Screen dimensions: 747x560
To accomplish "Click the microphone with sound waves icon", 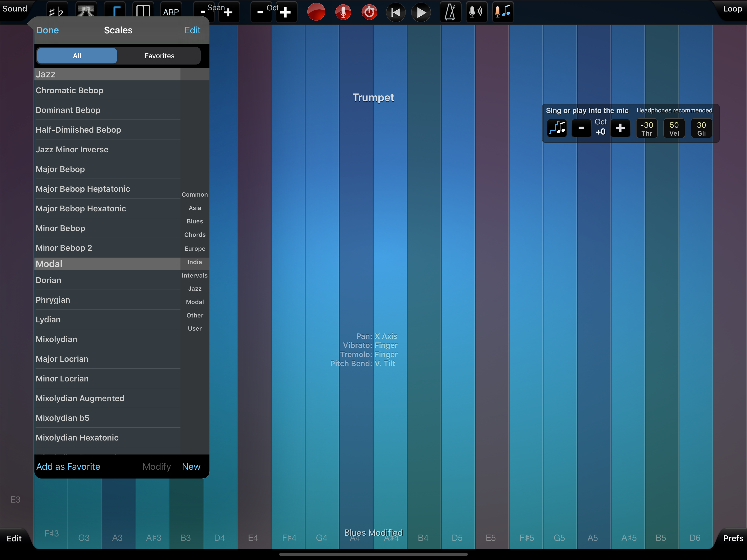I will pyautogui.click(x=476, y=12).
